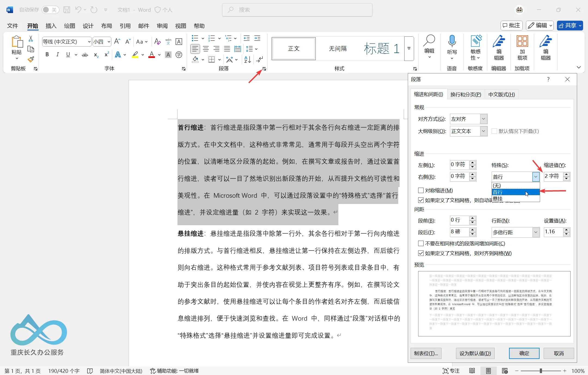Justify text alignment icon
The width and height of the screenshot is (588, 375).
(x=227, y=49)
